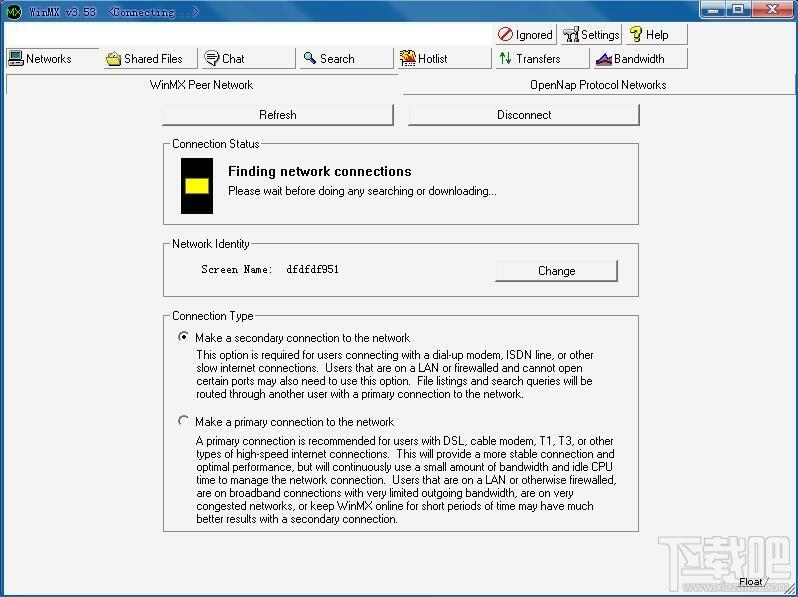Close the WinMX window

point(772,10)
